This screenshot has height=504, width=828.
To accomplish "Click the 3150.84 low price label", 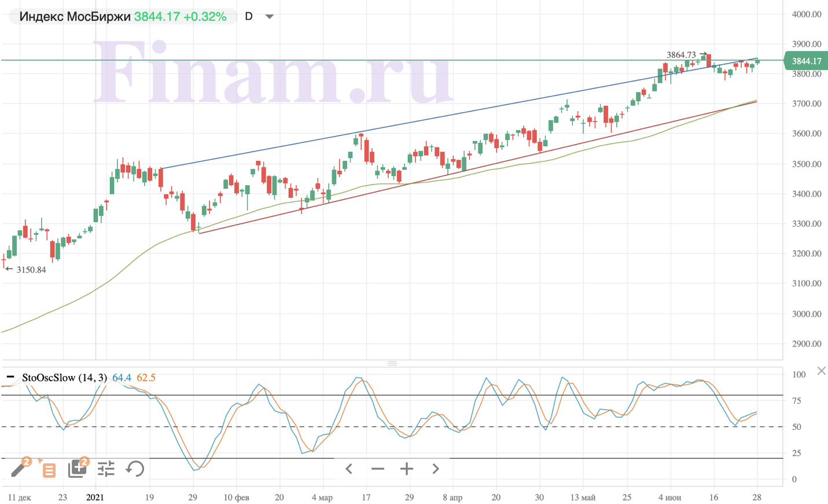I will [31, 270].
